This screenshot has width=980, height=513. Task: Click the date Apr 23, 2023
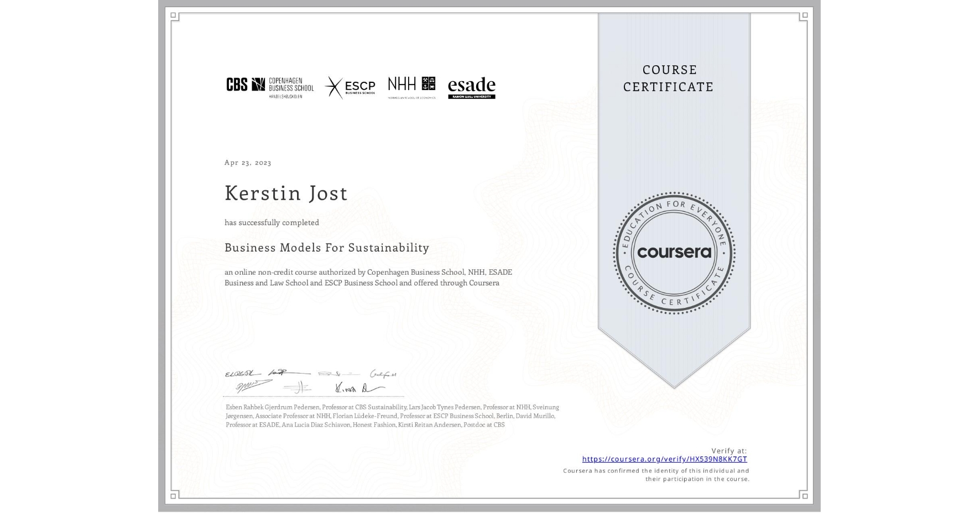point(247,163)
